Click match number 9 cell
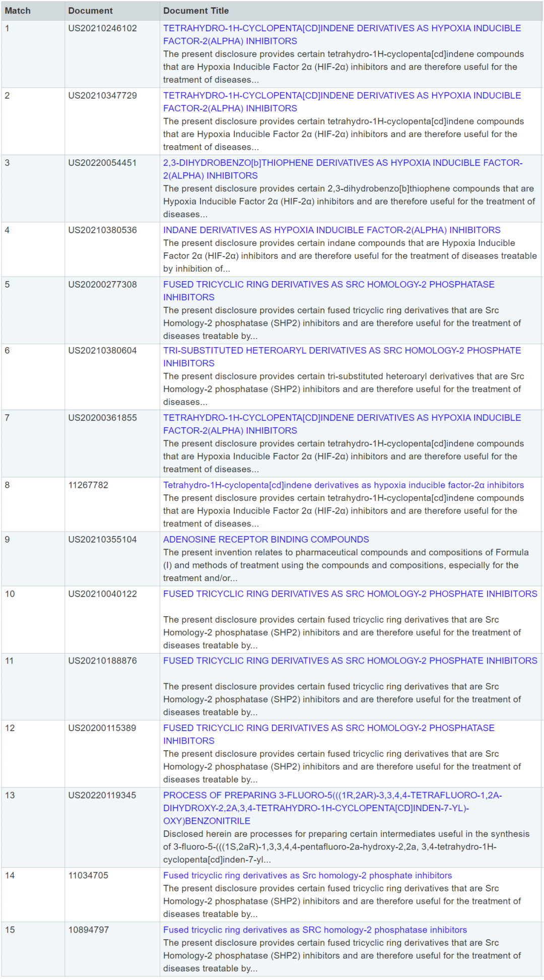The width and height of the screenshot is (544, 980). (x=33, y=559)
